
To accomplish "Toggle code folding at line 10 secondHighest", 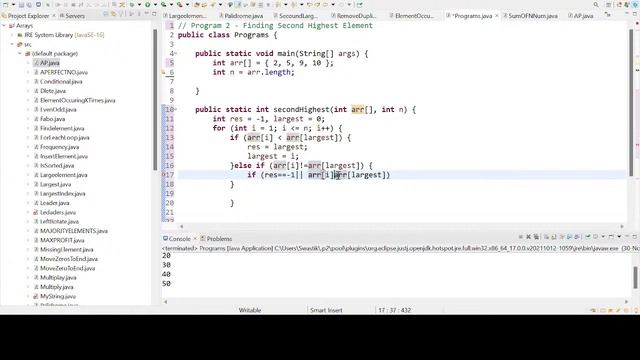I will (176, 109).
